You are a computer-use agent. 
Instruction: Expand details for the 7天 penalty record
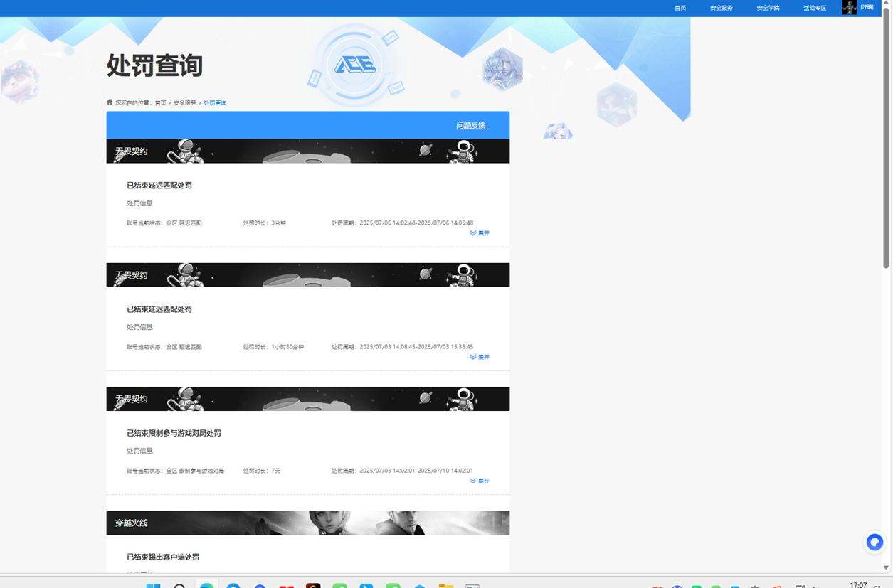click(480, 481)
